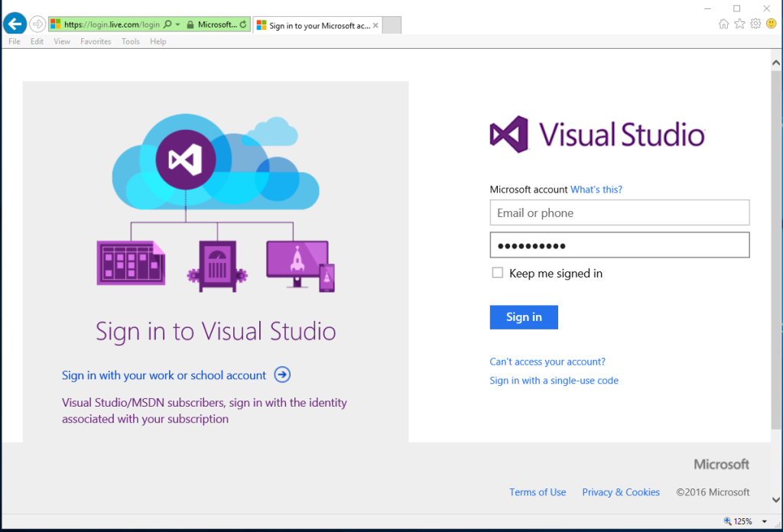Click the search magnifier in the address bar

[167, 24]
